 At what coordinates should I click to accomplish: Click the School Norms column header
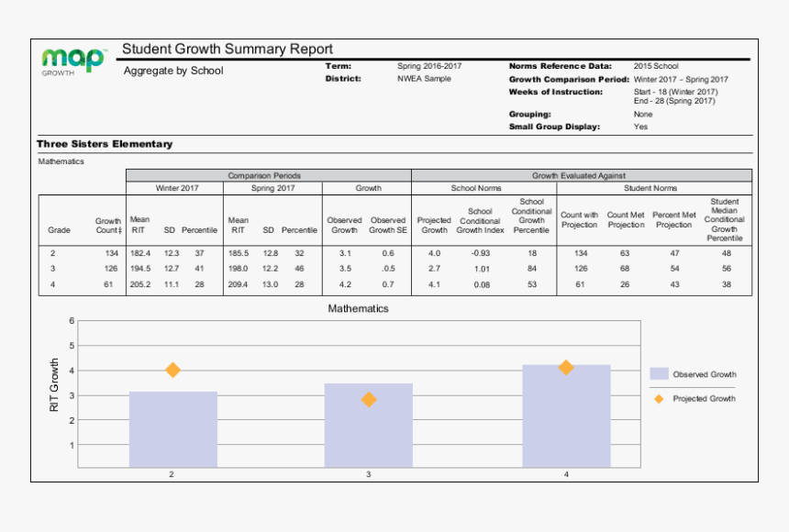[x=476, y=188]
